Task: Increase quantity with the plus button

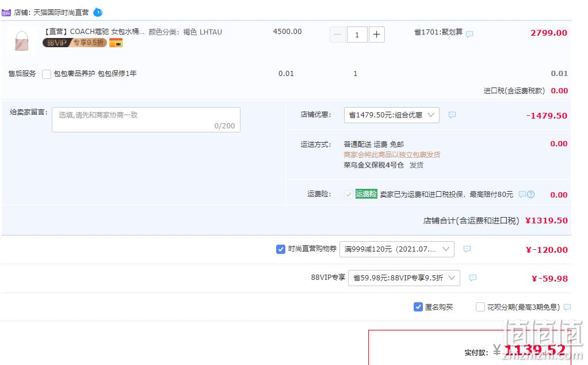Action: pos(376,35)
